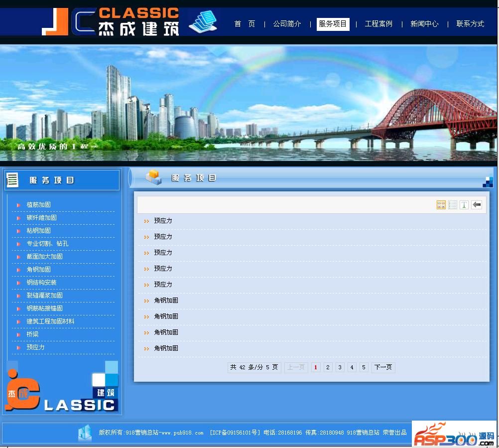Select the text-only view icon
499x448 pixels.
[464, 205]
